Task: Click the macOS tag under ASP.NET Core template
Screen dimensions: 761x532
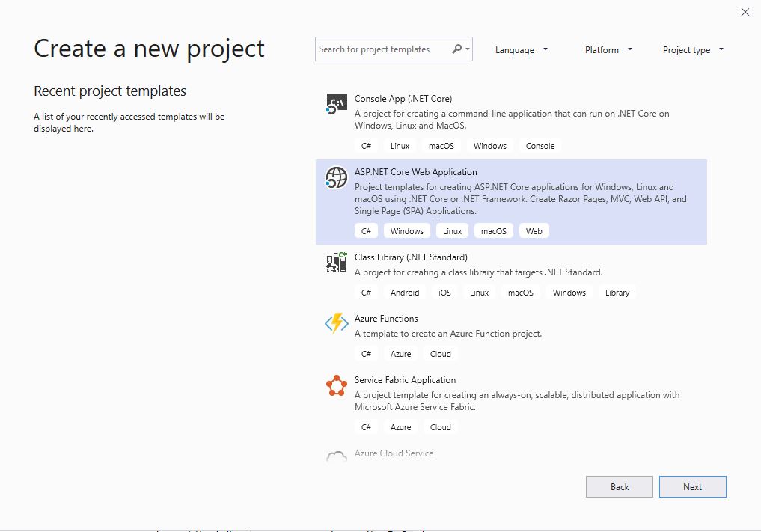Action: coord(494,231)
